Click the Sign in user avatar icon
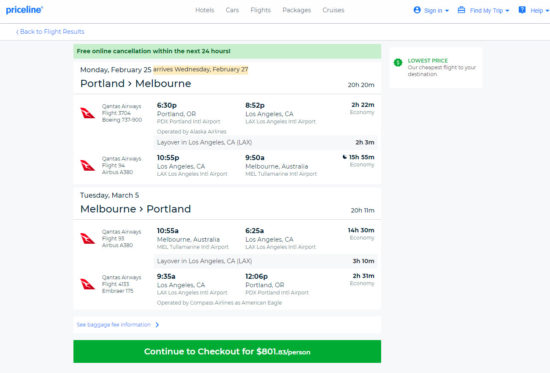550x373 pixels. pos(417,10)
